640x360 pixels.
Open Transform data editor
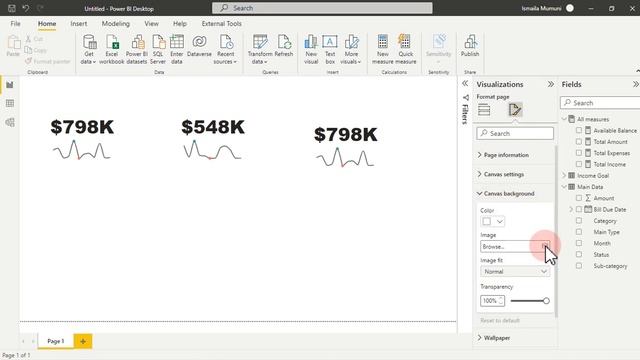[260, 49]
